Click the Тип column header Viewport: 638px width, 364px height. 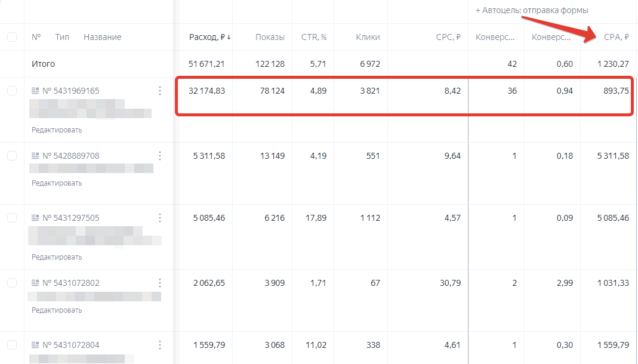click(x=62, y=37)
